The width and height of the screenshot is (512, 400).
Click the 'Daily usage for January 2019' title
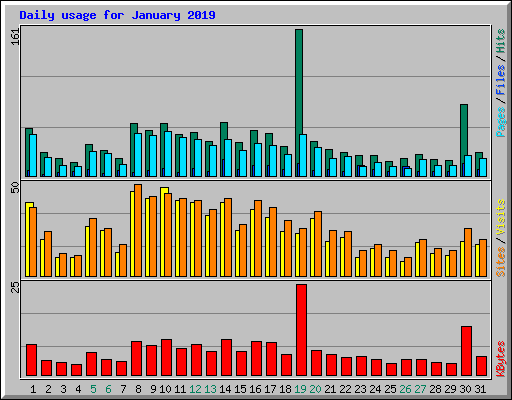(x=117, y=15)
